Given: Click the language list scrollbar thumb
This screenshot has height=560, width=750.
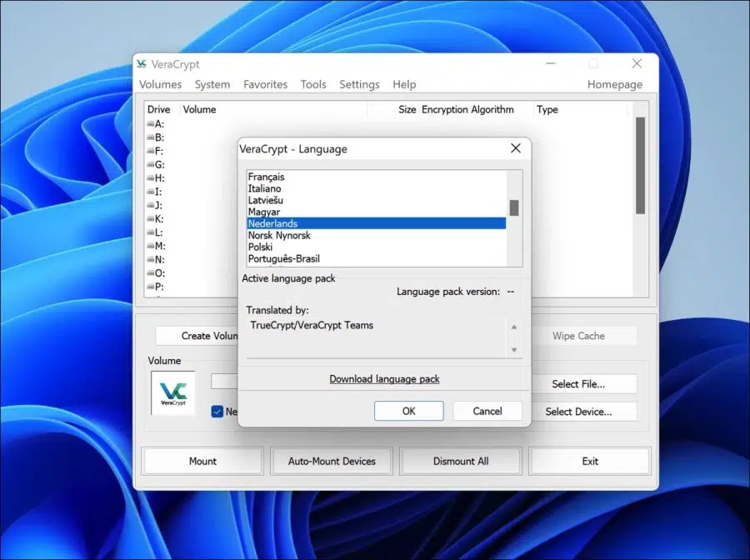Looking at the screenshot, I should click(x=514, y=207).
